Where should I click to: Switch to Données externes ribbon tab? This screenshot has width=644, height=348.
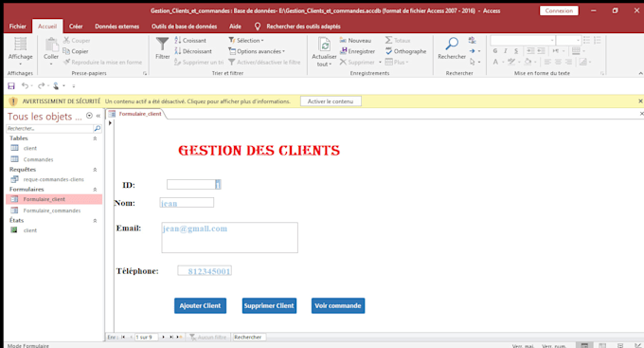[x=117, y=27]
